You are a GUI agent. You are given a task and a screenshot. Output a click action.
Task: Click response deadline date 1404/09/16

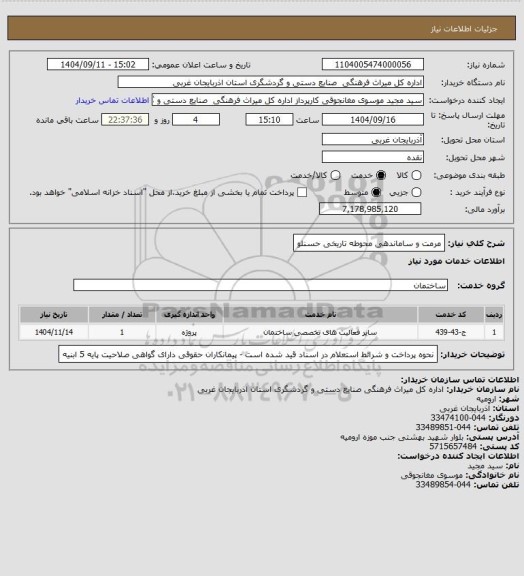(373, 120)
